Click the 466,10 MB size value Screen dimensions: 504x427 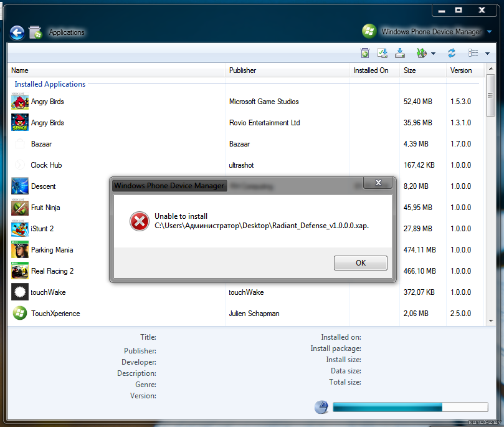click(420, 271)
